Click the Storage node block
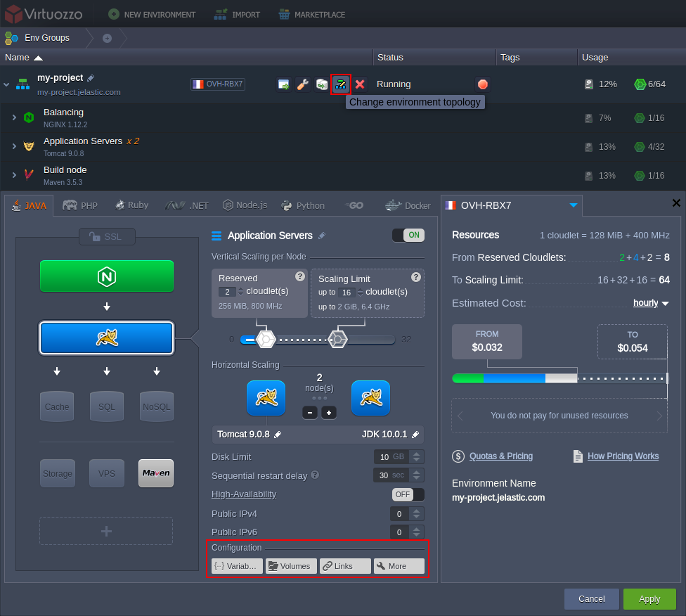 coord(58,473)
